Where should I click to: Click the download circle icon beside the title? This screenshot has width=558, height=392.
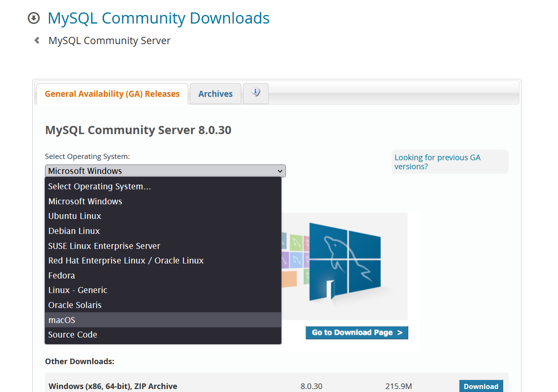click(x=33, y=18)
